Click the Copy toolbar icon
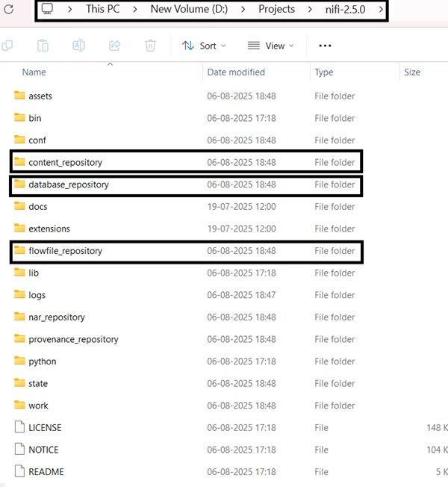The image size is (448, 487). click(7, 46)
